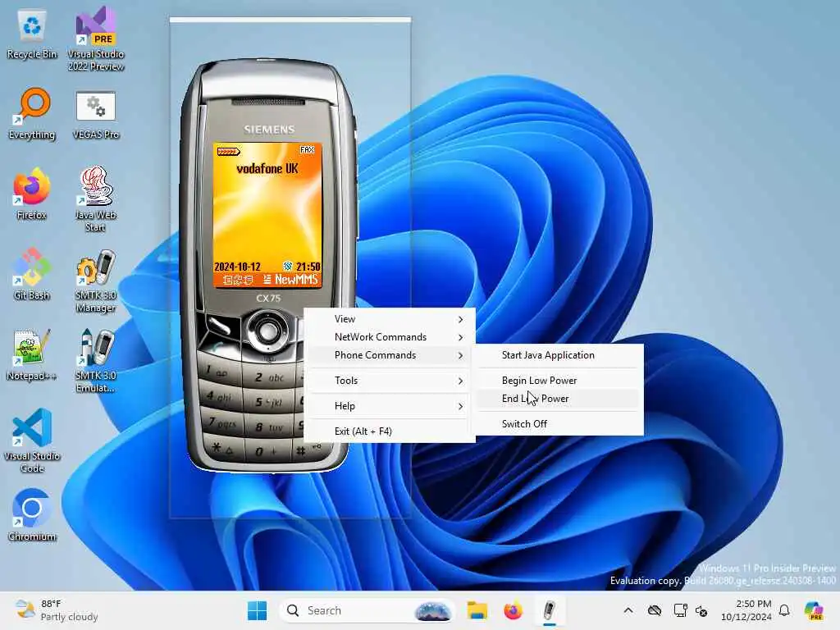Tap the phone keypad star key
The width and height of the screenshot is (840, 630).
(222, 447)
